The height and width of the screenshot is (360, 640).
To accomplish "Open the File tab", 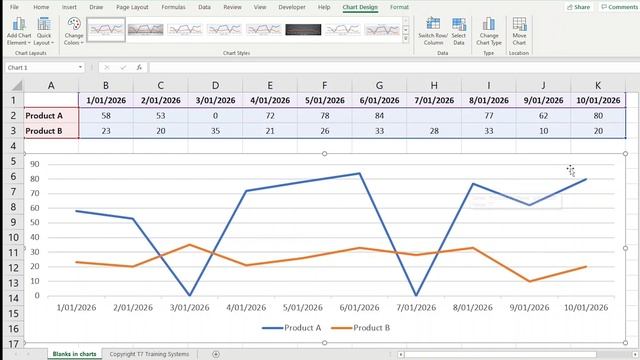I will [14, 7].
